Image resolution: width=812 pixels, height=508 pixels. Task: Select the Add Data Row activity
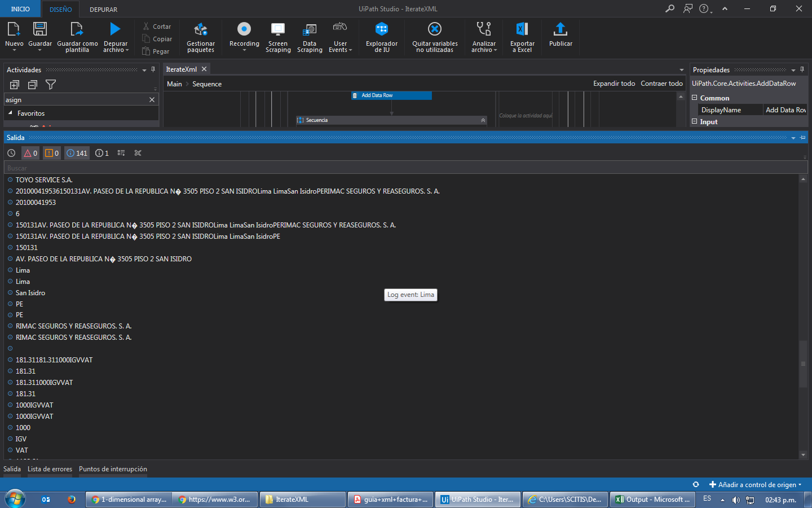(x=391, y=95)
